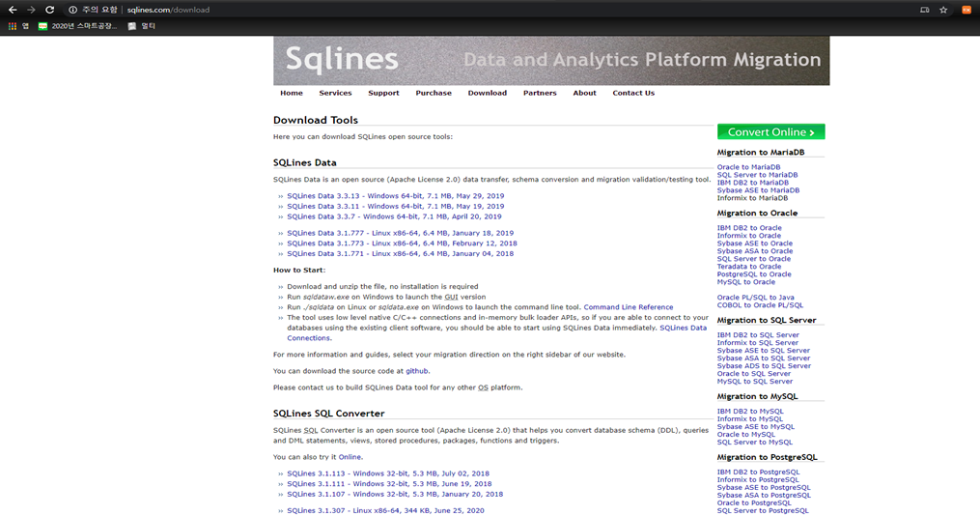Open Oracle to MySQL sidebar link
Screen dimensions: 980x516
(745, 435)
